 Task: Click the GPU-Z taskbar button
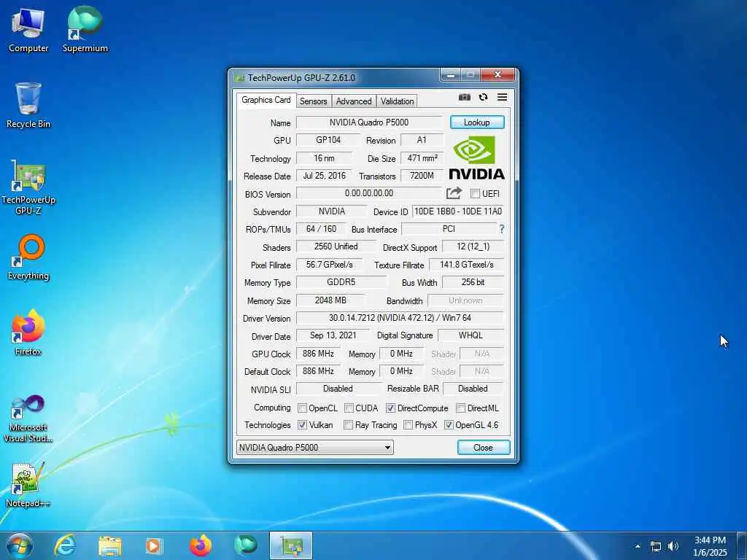coord(291,545)
